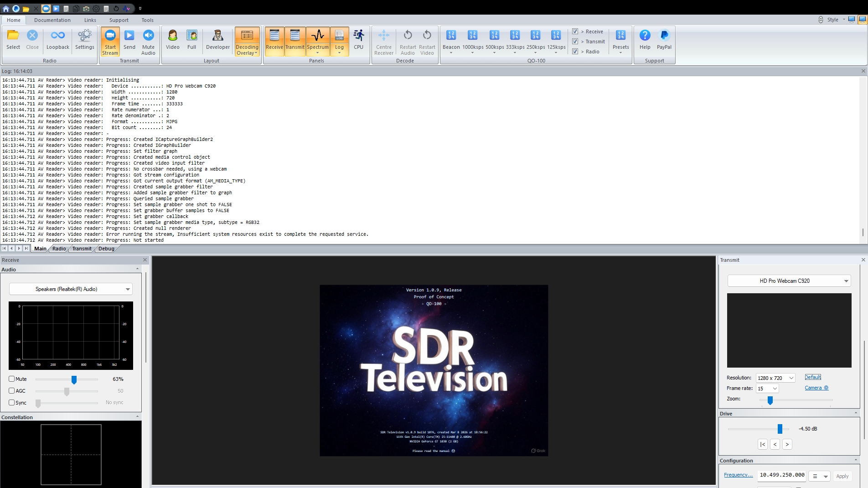The height and width of the screenshot is (488, 868).
Task: Restart the audio decoder
Action: [x=407, y=42]
